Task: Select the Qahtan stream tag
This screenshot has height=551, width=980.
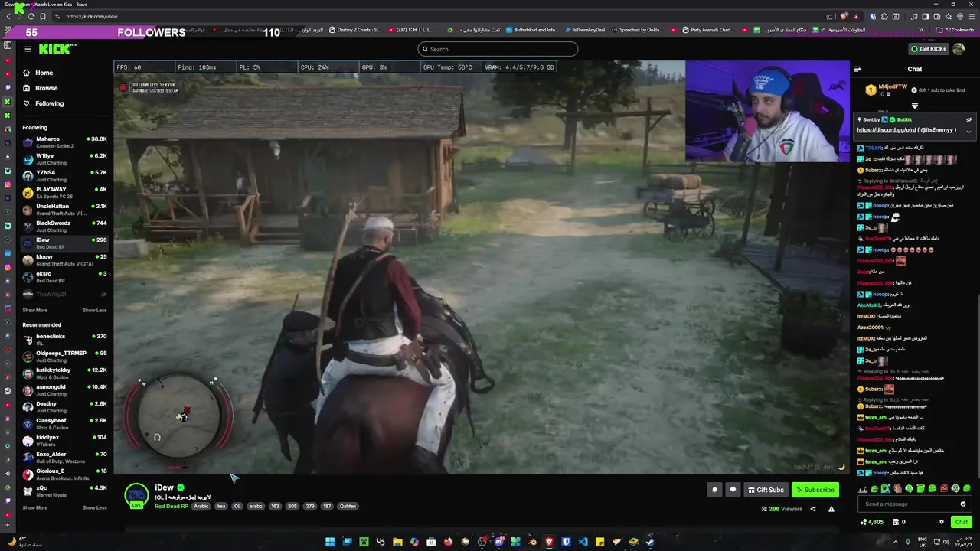Action: click(x=348, y=506)
